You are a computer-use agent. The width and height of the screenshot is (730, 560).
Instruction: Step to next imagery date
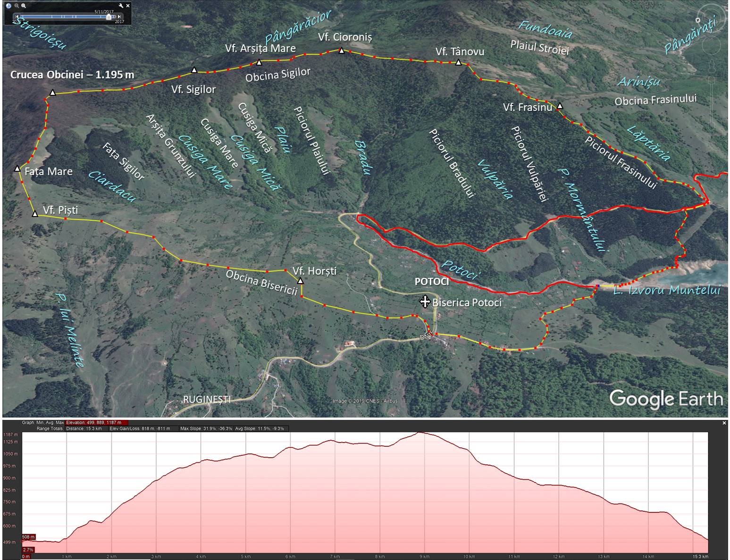(119, 17)
